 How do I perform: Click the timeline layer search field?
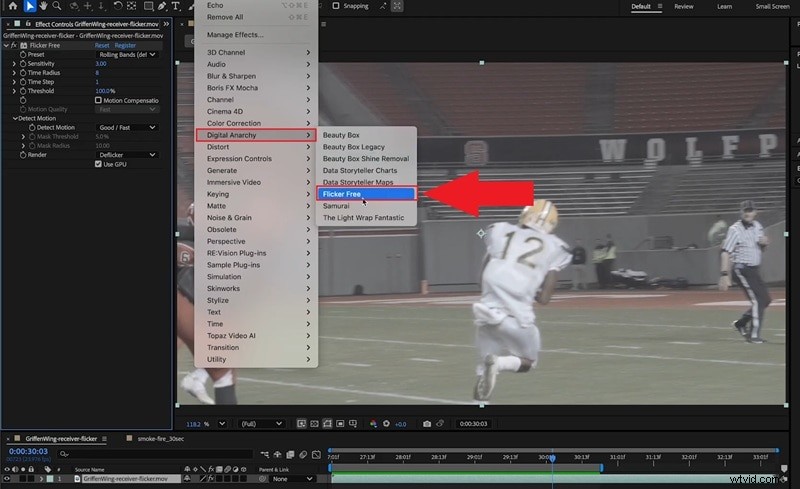click(x=155, y=454)
